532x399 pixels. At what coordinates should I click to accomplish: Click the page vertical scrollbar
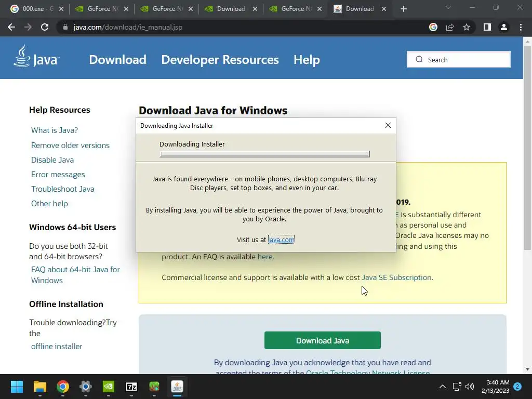coord(527,148)
